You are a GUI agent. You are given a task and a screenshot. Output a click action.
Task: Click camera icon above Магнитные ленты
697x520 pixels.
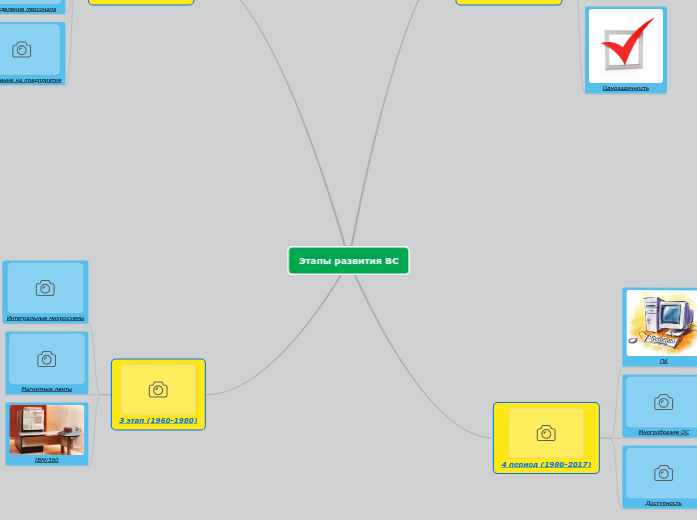coord(46,359)
